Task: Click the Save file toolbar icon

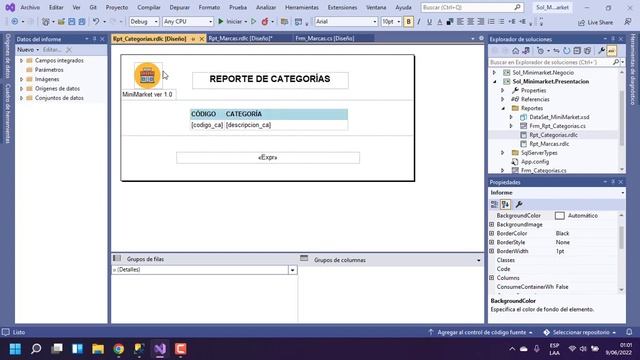Action: click(71, 22)
